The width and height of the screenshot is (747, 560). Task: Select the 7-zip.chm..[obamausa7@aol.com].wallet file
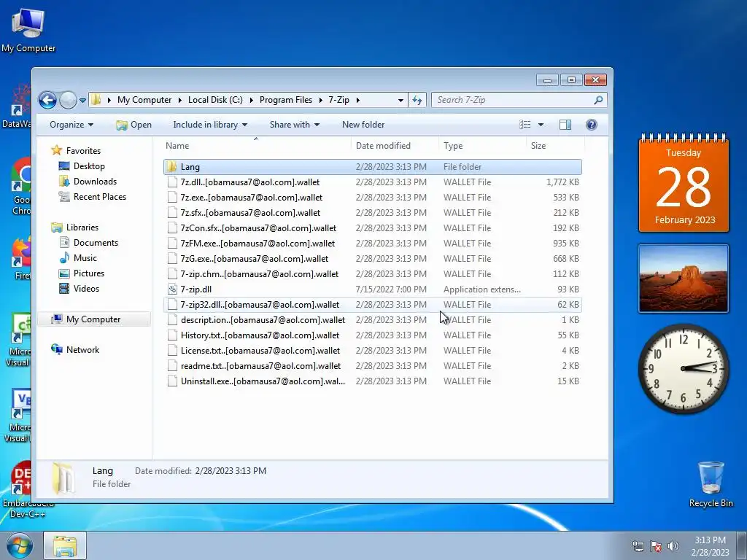coord(373,274)
